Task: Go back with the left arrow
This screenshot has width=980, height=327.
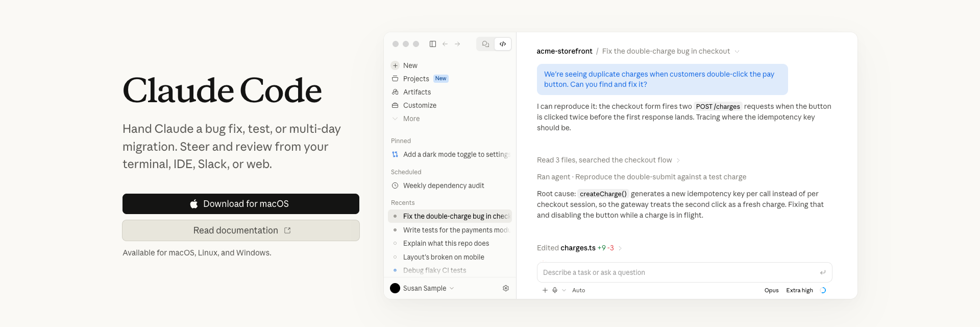Action: coord(445,44)
